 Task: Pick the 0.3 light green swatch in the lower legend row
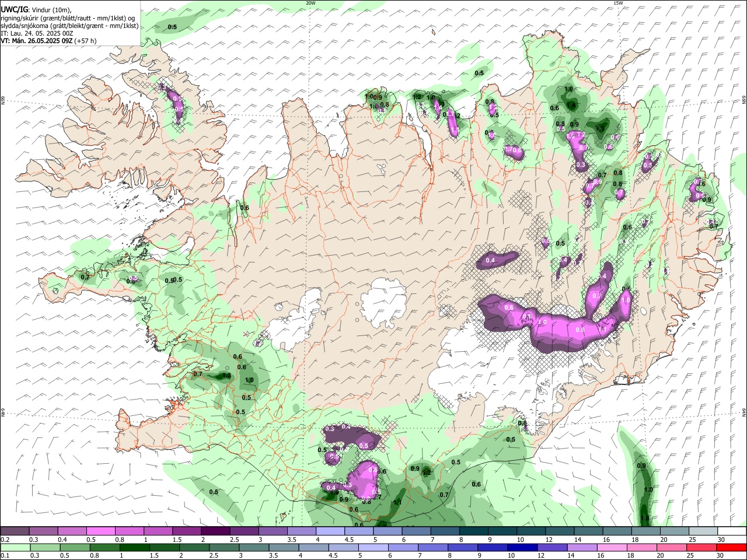[46, 548]
